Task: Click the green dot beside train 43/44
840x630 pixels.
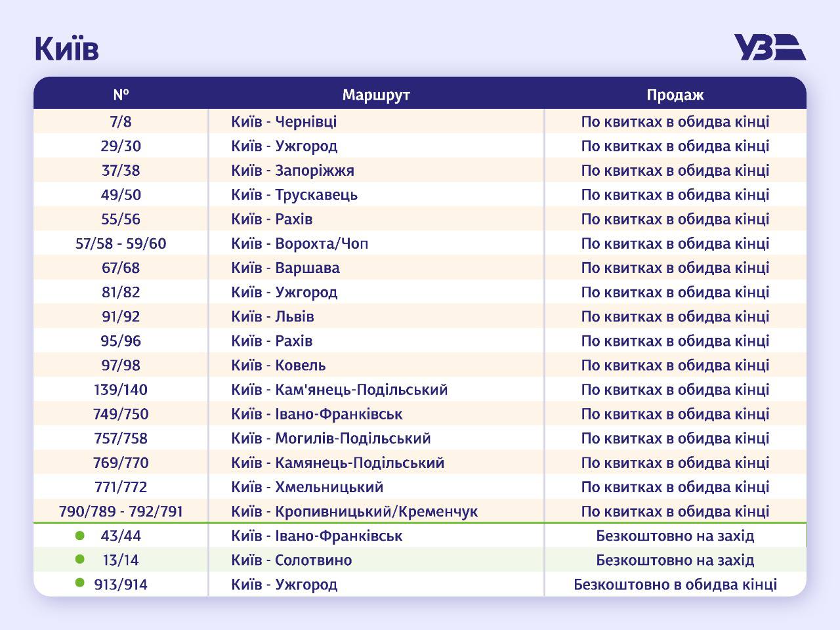Action: coord(80,535)
